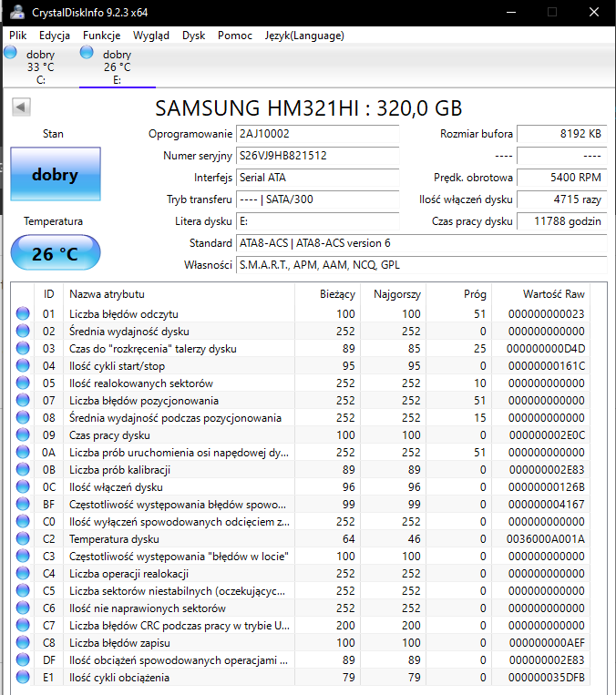Click raw value 0036000A001A

click(x=546, y=539)
